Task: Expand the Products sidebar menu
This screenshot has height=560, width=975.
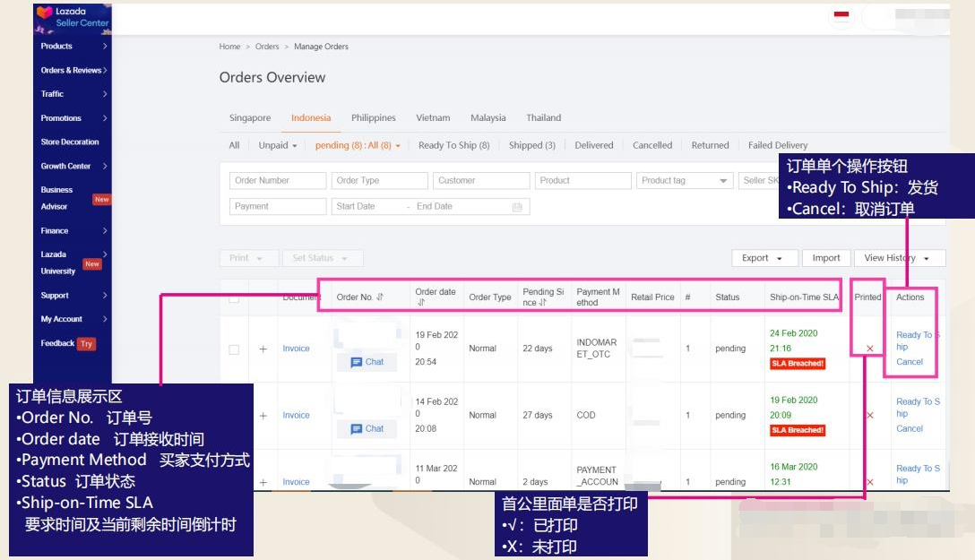Action: click(x=73, y=46)
